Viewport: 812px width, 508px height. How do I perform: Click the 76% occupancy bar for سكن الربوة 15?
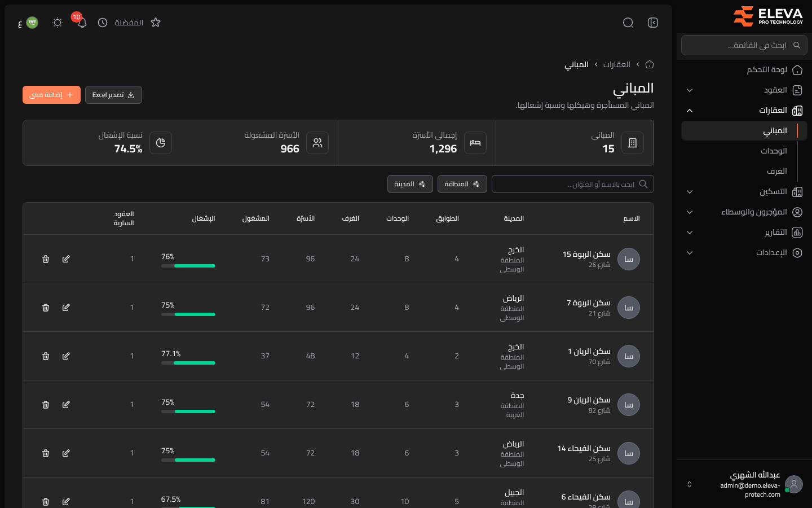188,266
